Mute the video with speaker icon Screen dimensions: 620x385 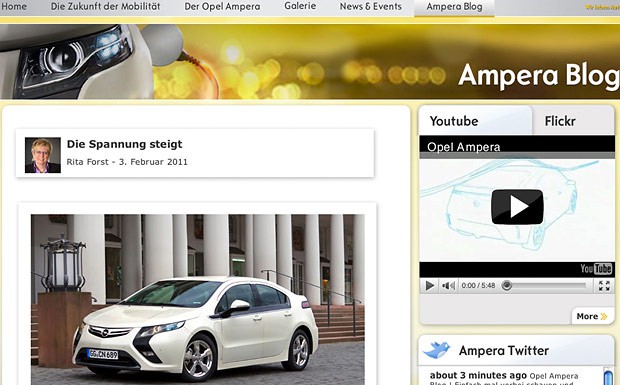(448, 285)
